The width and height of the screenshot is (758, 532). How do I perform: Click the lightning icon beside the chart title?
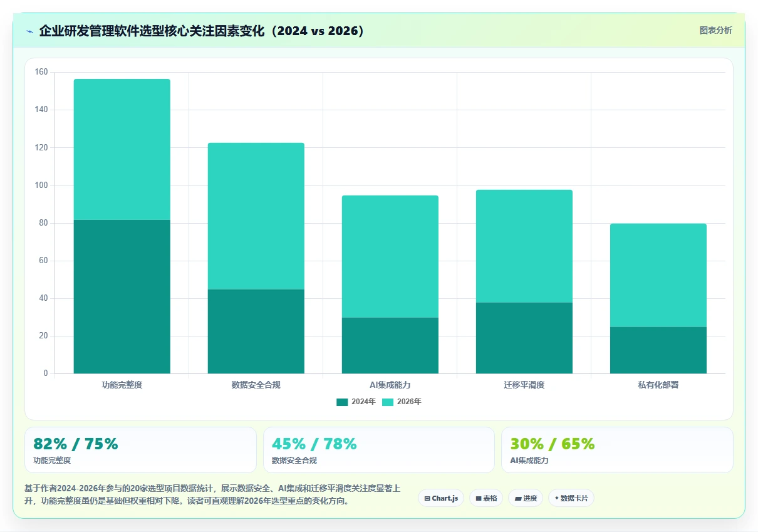tap(29, 31)
